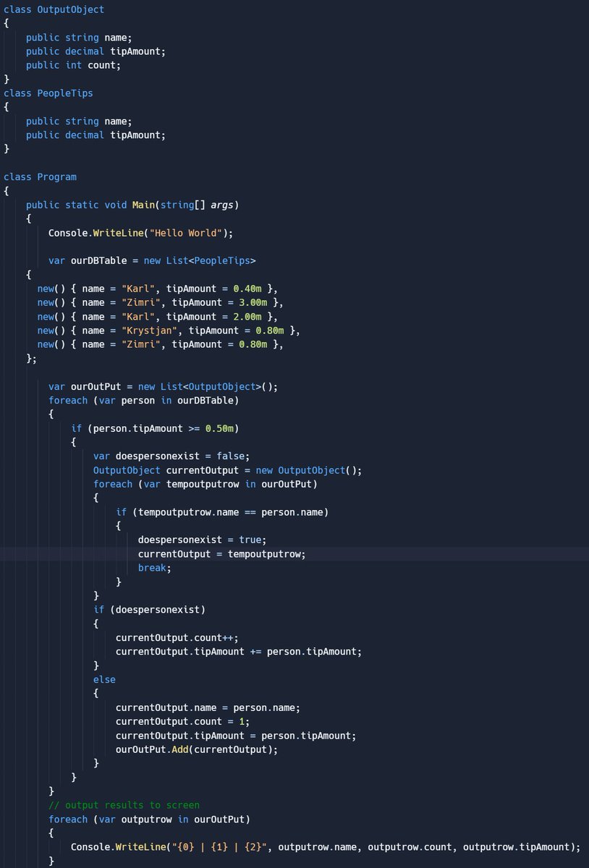Click the 'class OutputObject' declaration line
The height and width of the screenshot is (868, 589).
point(54,9)
